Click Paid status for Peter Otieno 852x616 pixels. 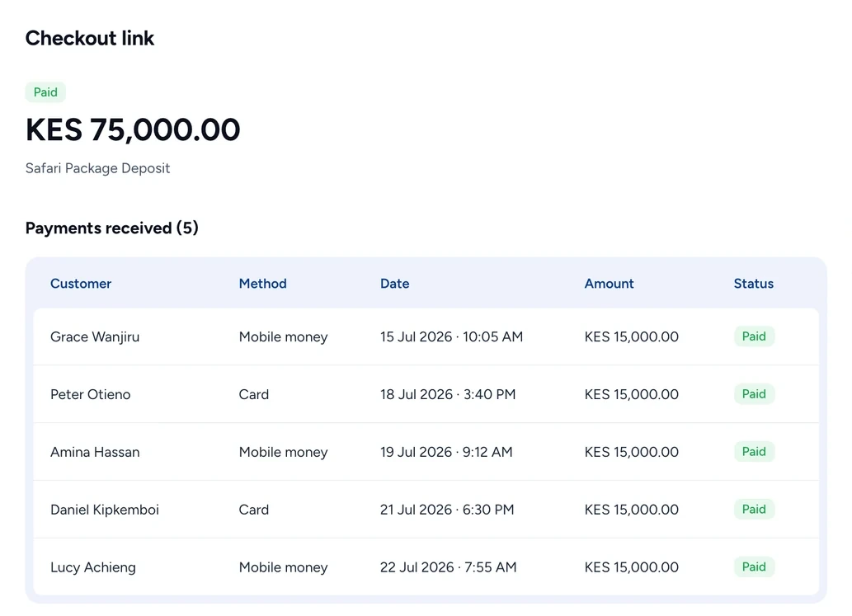coord(754,394)
